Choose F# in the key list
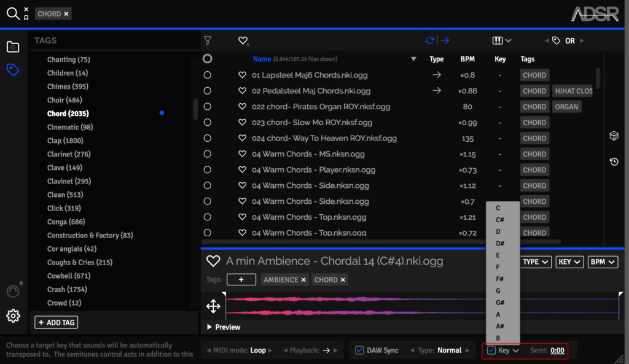Screen dimensions: 629x364 [500, 279]
